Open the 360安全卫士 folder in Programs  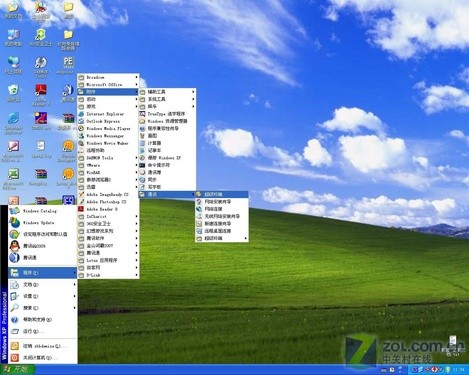pos(108,224)
